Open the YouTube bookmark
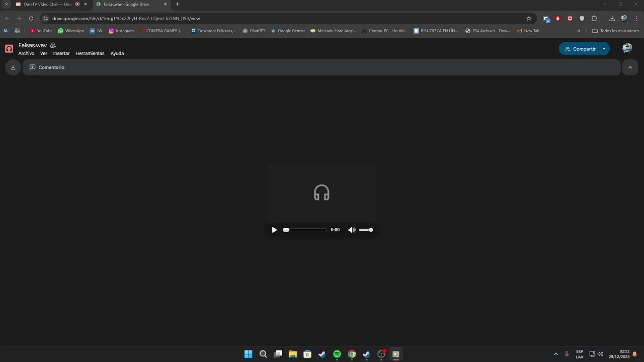 tap(41, 31)
